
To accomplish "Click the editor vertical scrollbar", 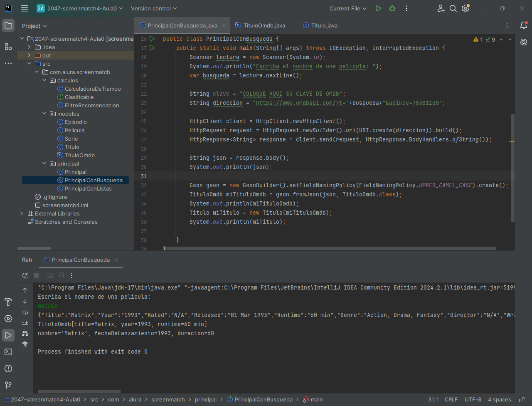I will click(x=512, y=168).
